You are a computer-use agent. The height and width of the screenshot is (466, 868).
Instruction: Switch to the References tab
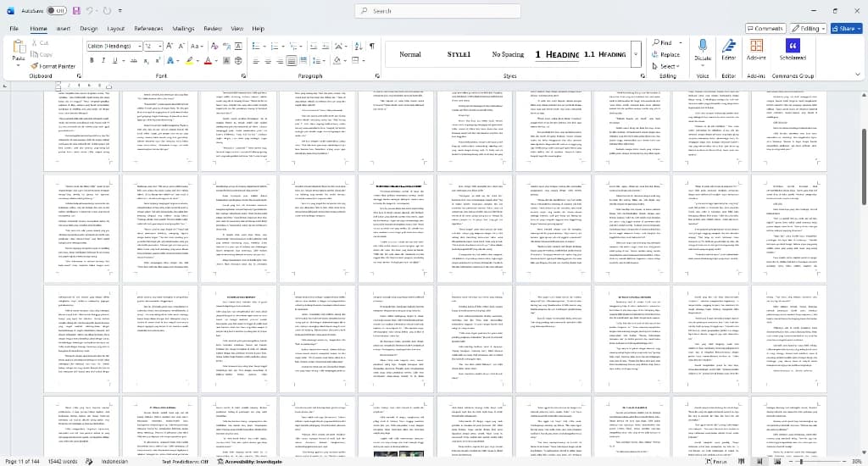click(148, 28)
